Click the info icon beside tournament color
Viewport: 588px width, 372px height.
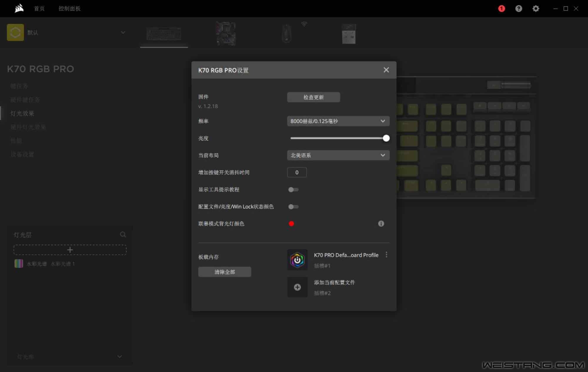click(x=381, y=224)
